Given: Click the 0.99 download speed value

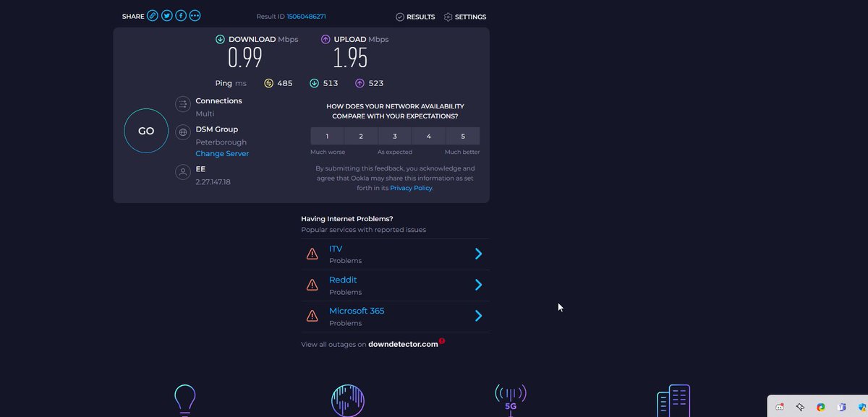Looking at the screenshot, I should click(x=245, y=58).
